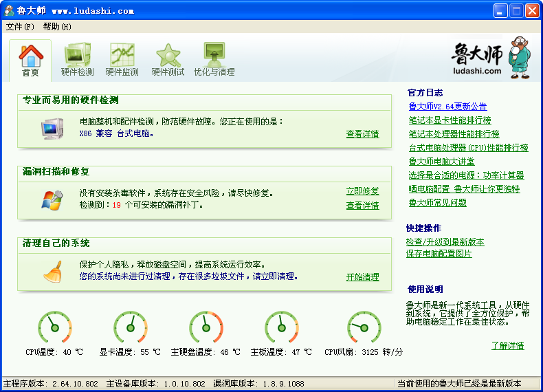Open 选择最合适的电源：功率计算器 link
543x392 pixels.
[x=466, y=175]
